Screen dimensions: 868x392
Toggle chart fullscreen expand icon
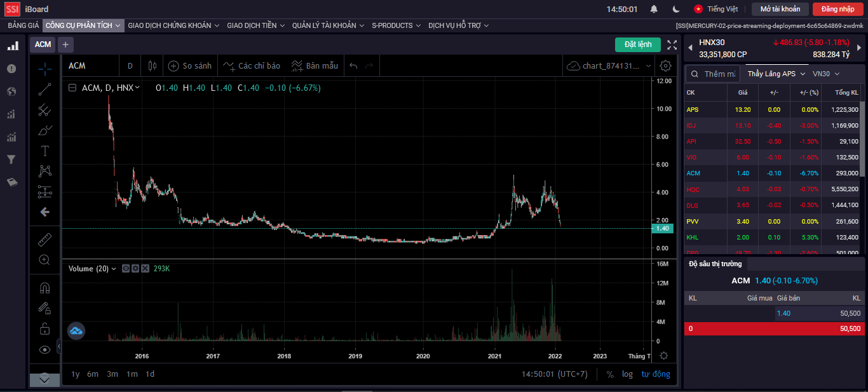tap(672, 44)
